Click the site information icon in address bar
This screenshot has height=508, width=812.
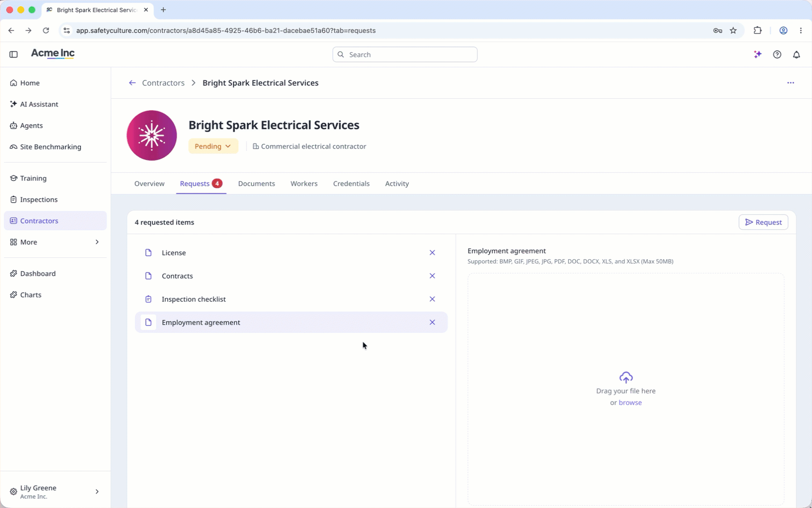point(67,30)
